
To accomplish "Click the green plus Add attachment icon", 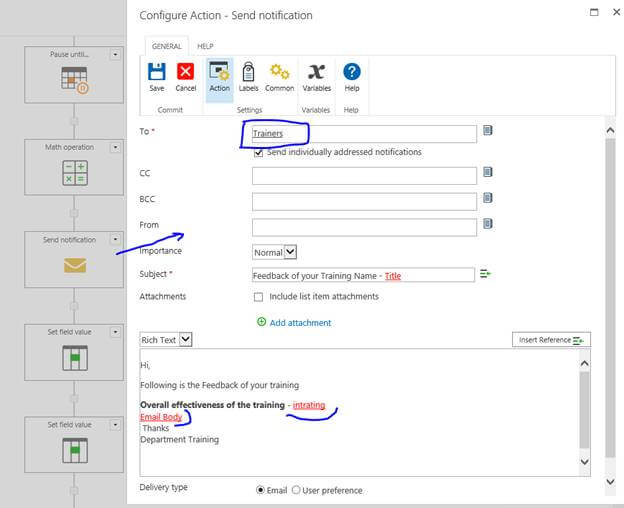I will 261,322.
